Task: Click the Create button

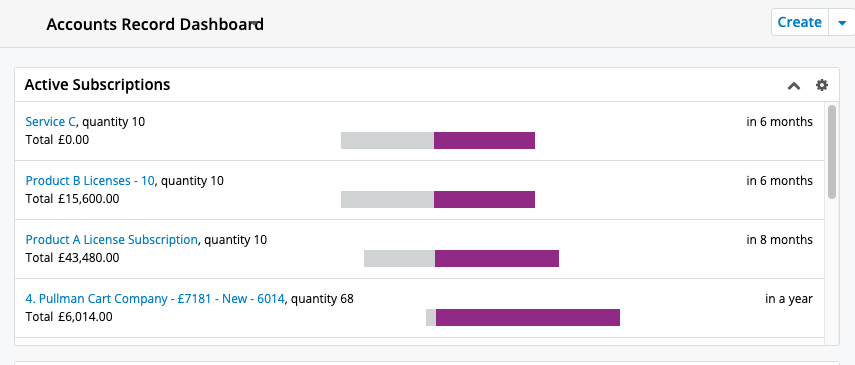Action: coord(799,22)
